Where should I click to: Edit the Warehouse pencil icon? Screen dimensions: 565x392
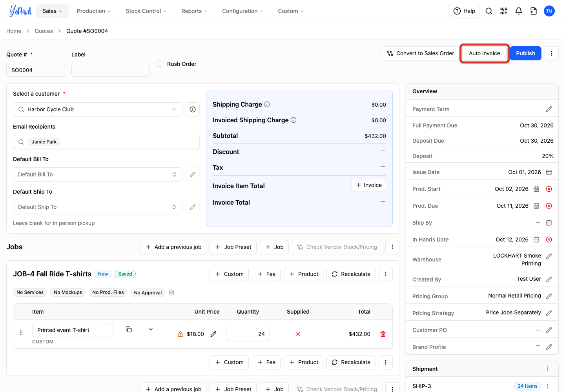[549, 256]
